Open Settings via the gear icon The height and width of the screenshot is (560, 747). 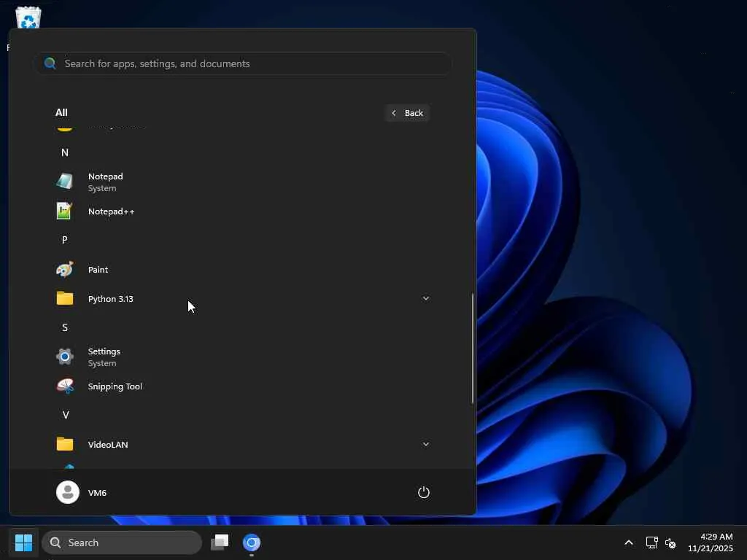(64, 356)
